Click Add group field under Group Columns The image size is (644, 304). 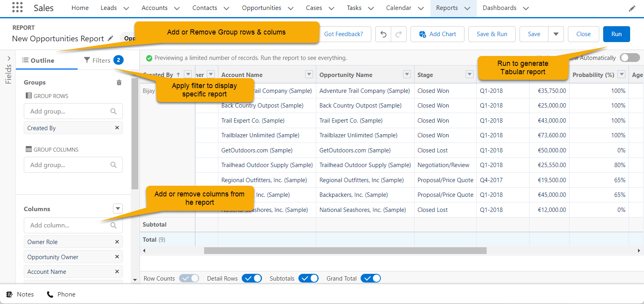[73, 165]
